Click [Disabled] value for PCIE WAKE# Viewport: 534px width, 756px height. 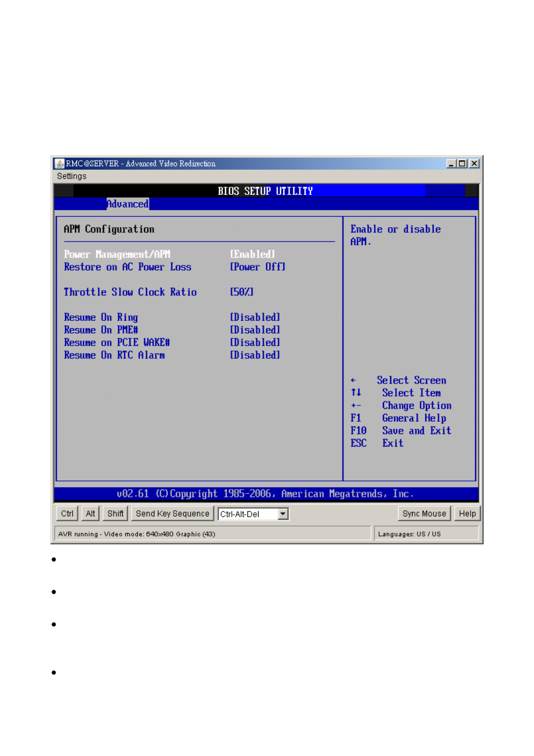click(255, 342)
